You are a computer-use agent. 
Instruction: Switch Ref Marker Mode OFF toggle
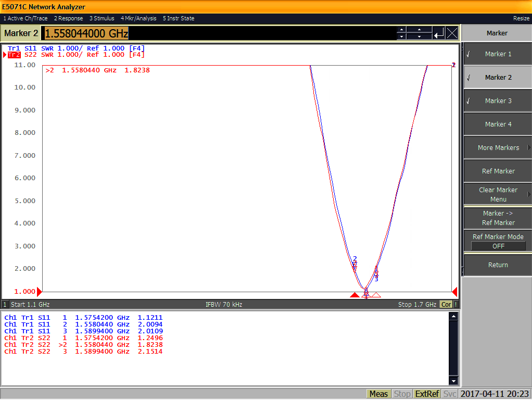click(498, 246)
